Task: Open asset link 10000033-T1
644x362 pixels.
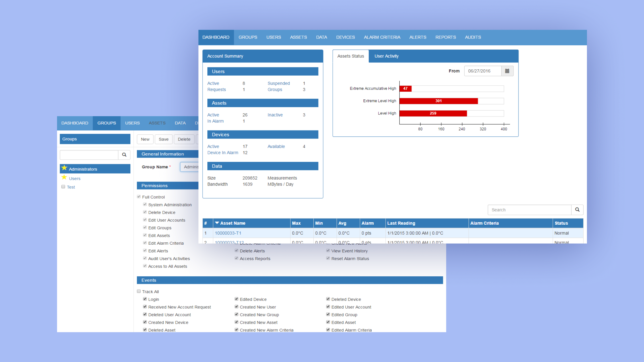Action: coord(228,233)
